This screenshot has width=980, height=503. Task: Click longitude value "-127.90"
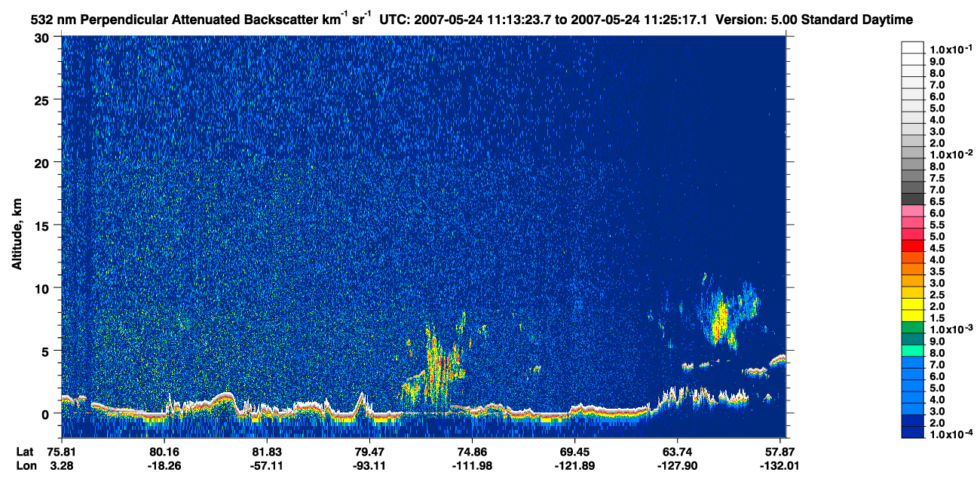point(677,465)
